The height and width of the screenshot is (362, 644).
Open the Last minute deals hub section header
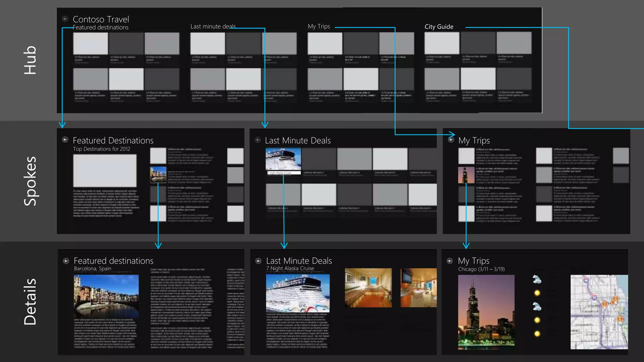click(213, 27)
